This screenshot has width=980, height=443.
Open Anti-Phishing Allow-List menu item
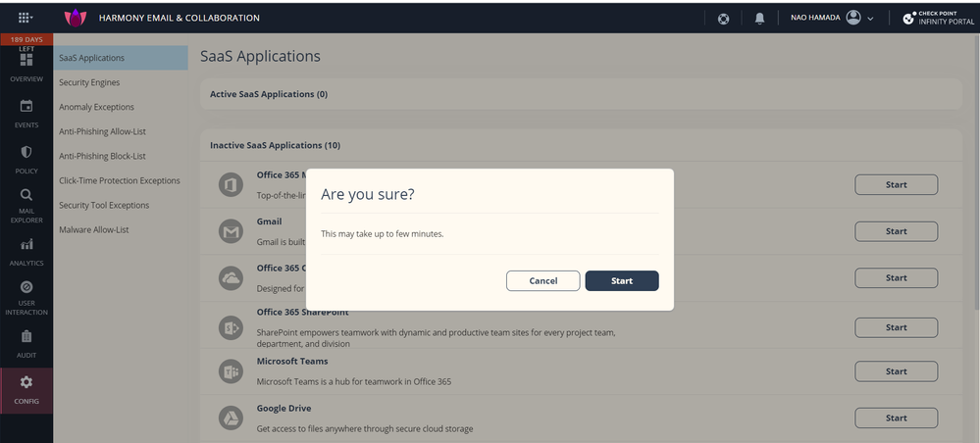click(102, 132)
